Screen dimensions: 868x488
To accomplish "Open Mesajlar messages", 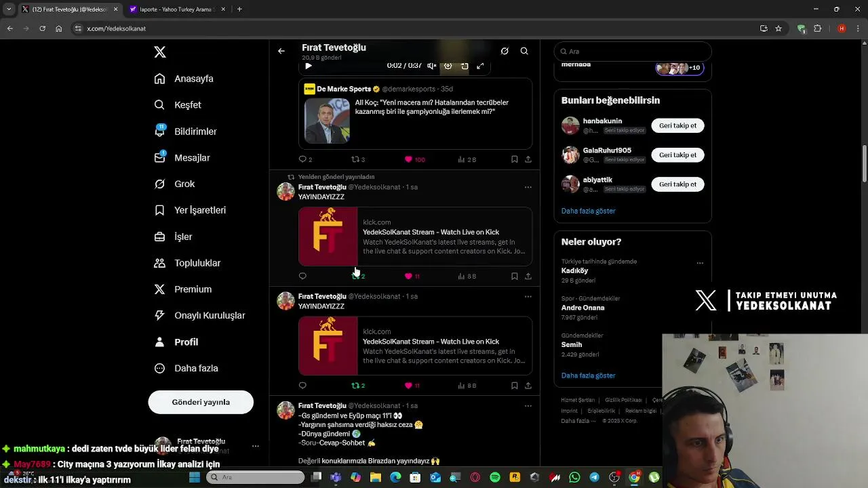I will 182,158.
